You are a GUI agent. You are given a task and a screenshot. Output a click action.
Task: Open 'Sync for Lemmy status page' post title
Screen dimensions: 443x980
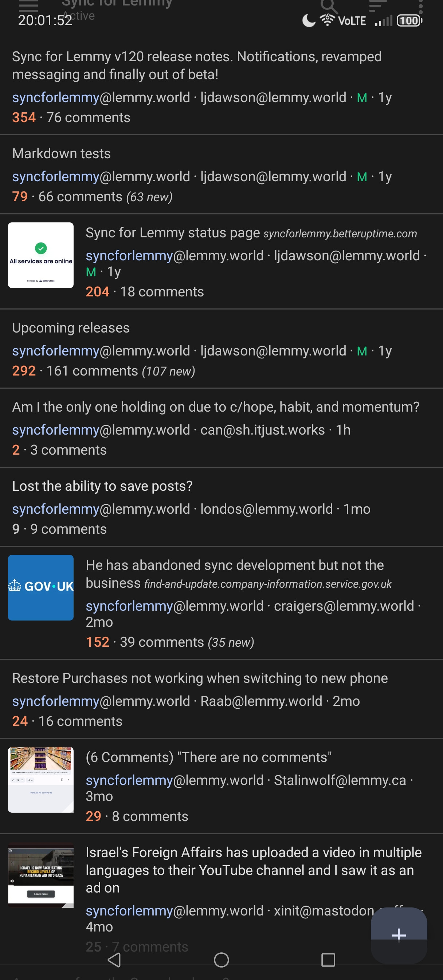(173, 233)
